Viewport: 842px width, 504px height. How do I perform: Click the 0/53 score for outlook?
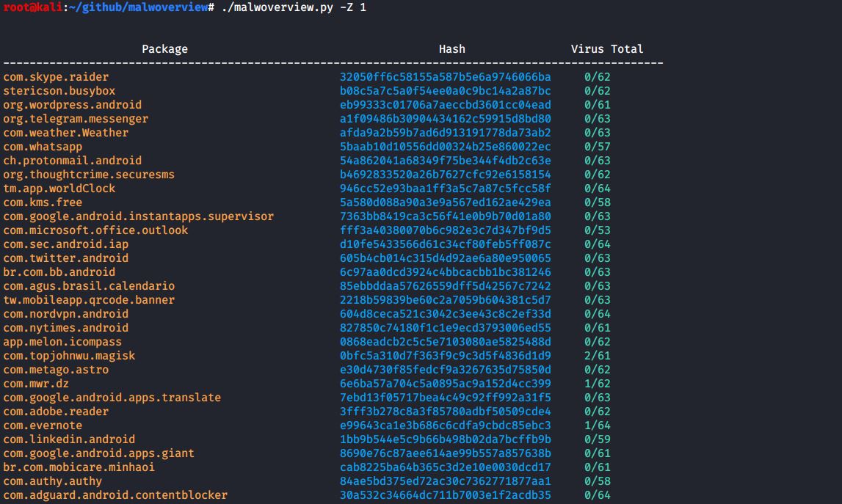598,231
